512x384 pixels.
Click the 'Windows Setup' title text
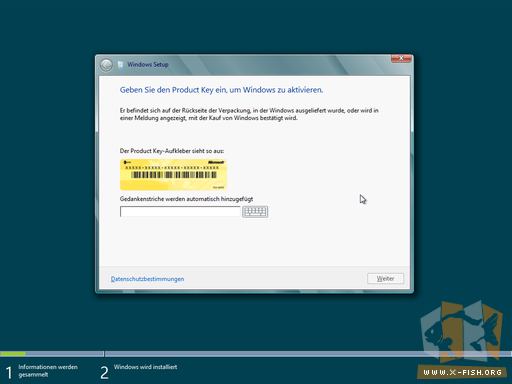pos(148,65)
